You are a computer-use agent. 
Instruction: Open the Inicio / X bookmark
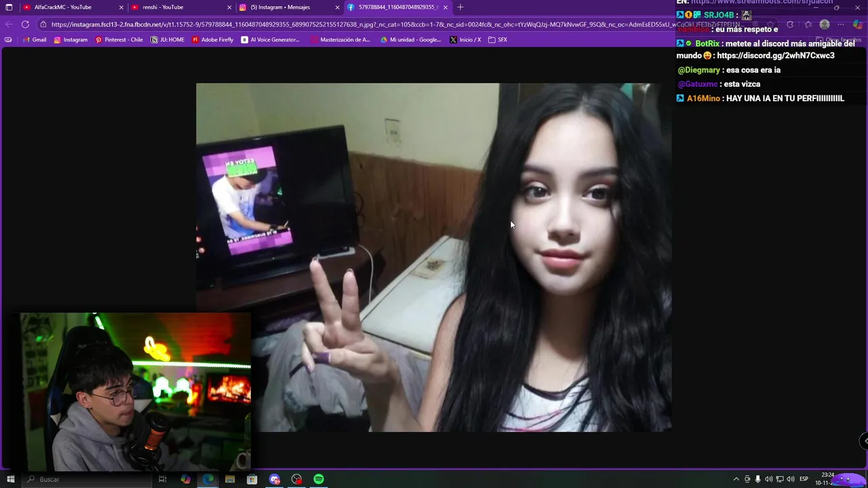(465, 40)
